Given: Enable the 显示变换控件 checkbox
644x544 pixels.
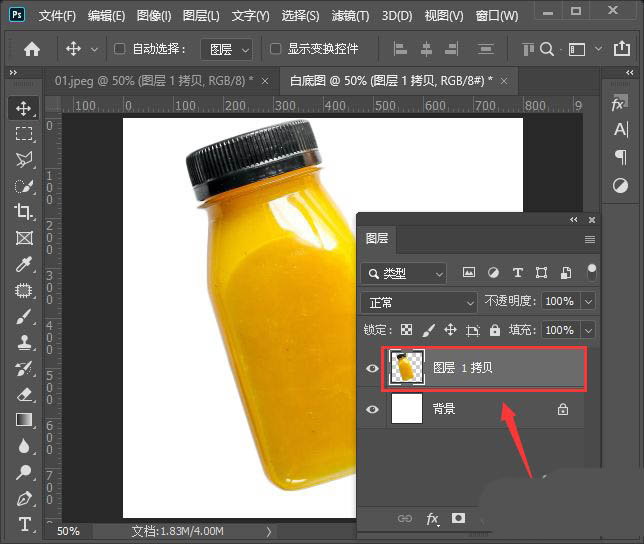Looking at the screenshot, I should tap(275, 49).
